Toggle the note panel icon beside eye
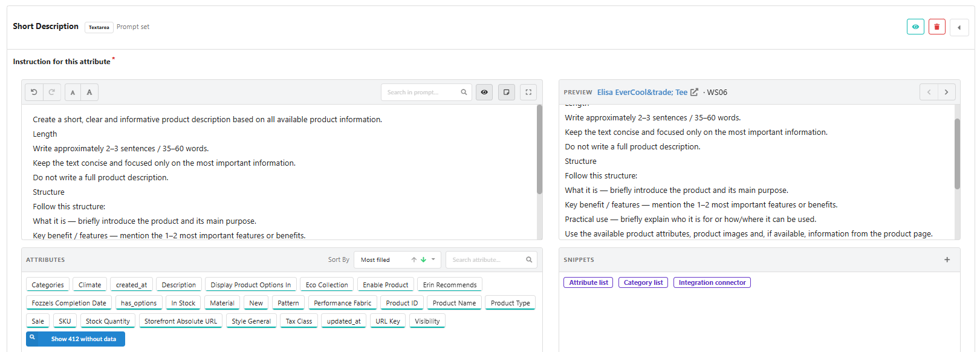The width and height of the screenshot is (980, 352). tap(507, 92)
